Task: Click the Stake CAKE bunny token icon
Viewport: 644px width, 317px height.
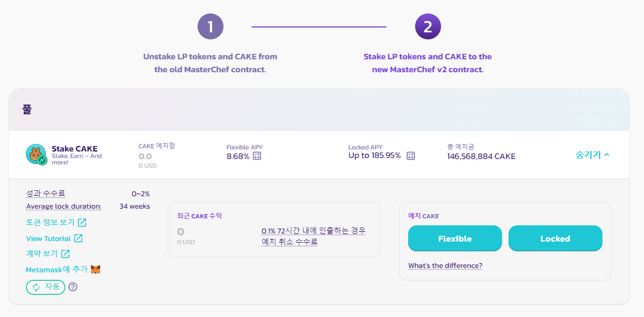Action: point(36,155)
